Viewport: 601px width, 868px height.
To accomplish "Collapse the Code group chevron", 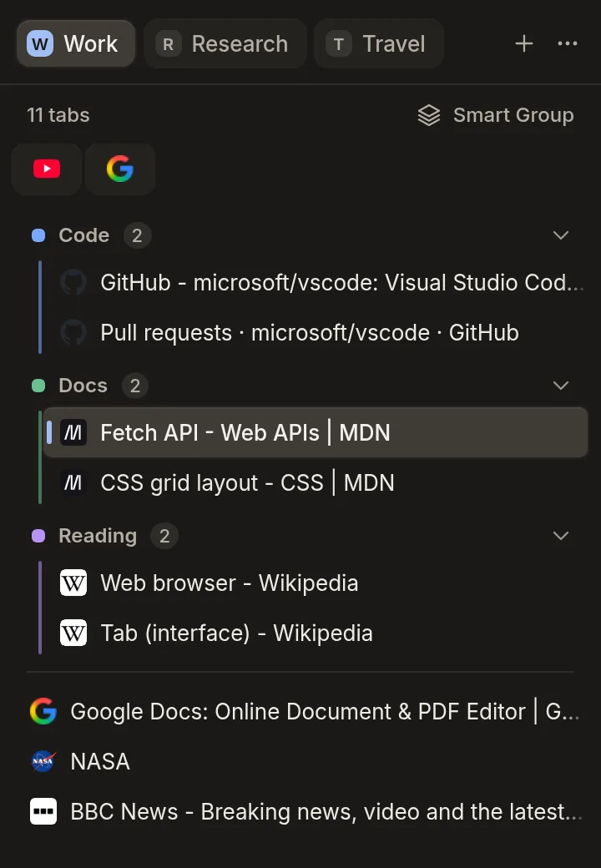I will (561, 235).
